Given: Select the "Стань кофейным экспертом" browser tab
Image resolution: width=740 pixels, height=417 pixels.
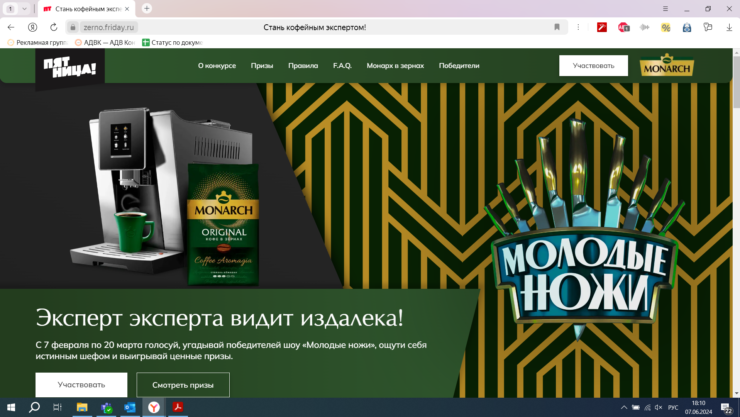Looking at the screenshot, I should click(86, 9).
